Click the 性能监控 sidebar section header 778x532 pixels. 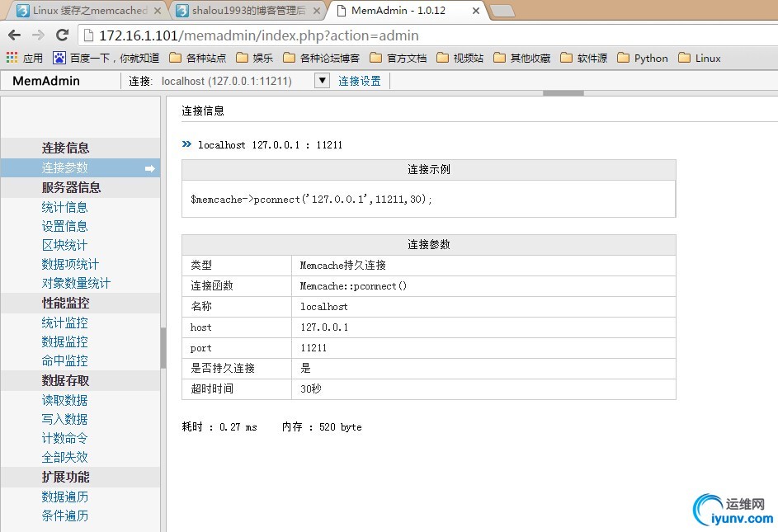click(x=80, y=303)
